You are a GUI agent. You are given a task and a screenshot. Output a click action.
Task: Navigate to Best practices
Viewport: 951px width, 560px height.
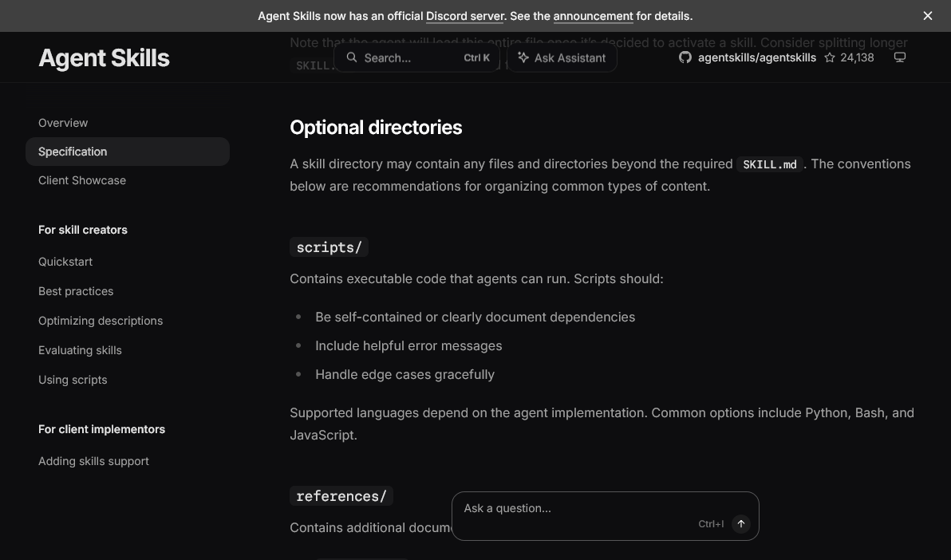(76, 291)
